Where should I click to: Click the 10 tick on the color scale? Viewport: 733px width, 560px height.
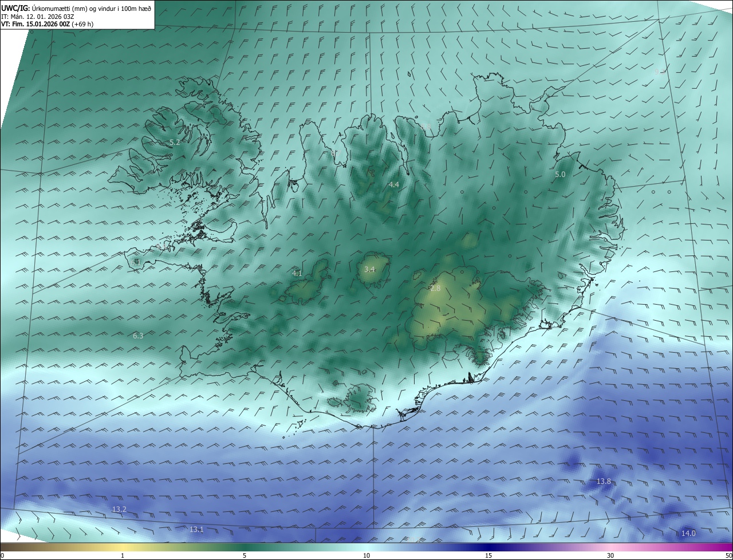pos(366,555)
